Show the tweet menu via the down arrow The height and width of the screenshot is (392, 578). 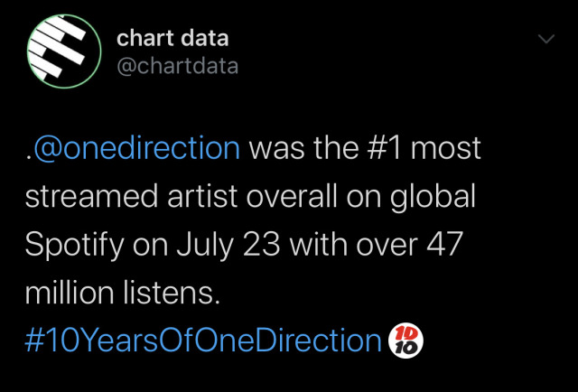click(545, 39)
